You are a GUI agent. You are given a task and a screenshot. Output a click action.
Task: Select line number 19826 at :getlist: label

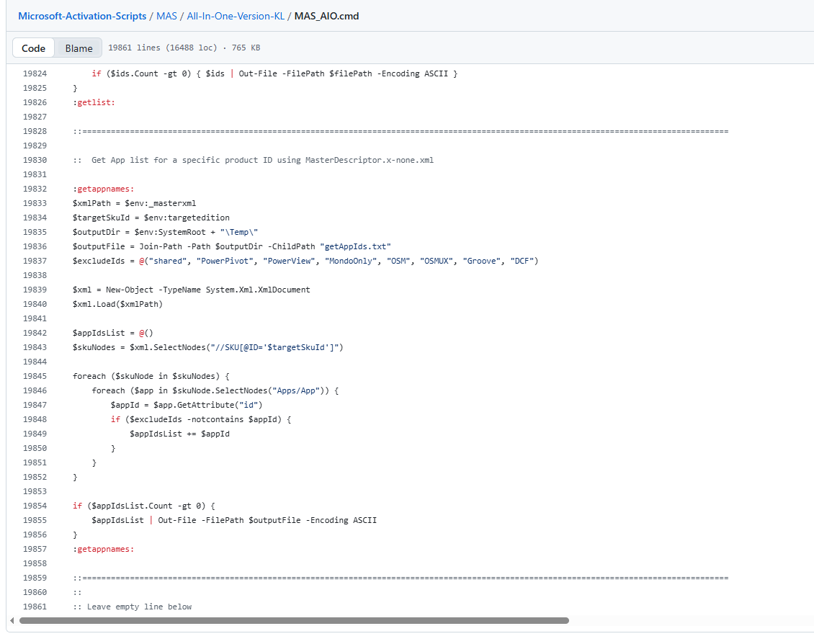(x=35, y=102)
